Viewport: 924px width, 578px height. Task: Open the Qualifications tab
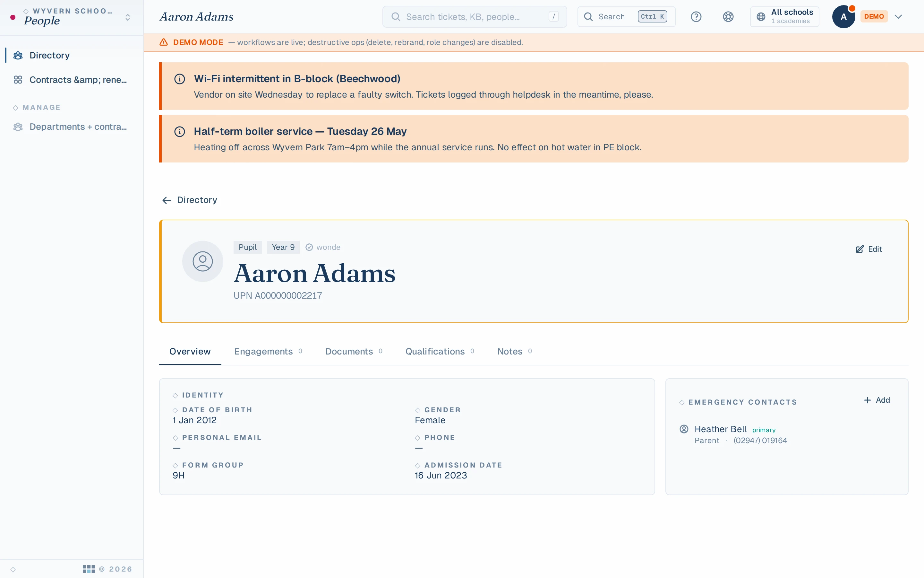(440, 352)
